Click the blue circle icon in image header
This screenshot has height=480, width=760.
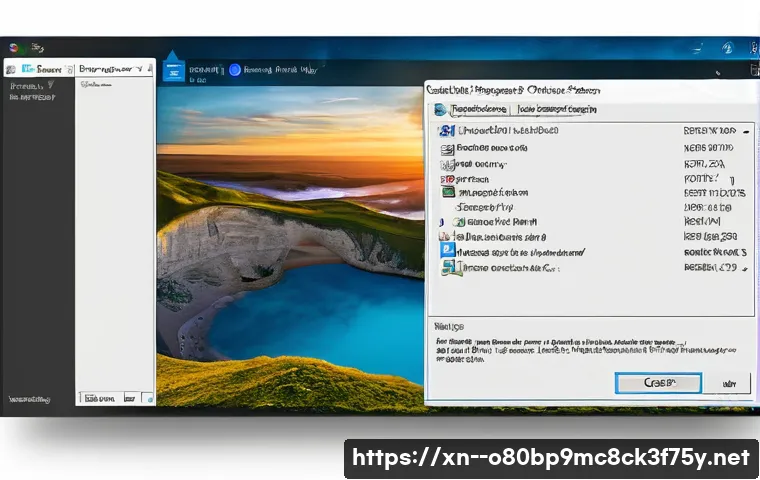[x=235, y=70]
